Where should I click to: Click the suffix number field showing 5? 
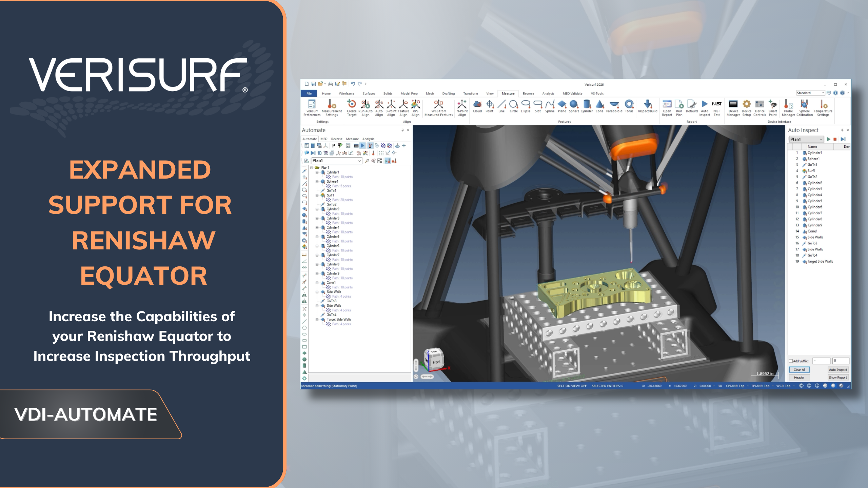(841, 361)
